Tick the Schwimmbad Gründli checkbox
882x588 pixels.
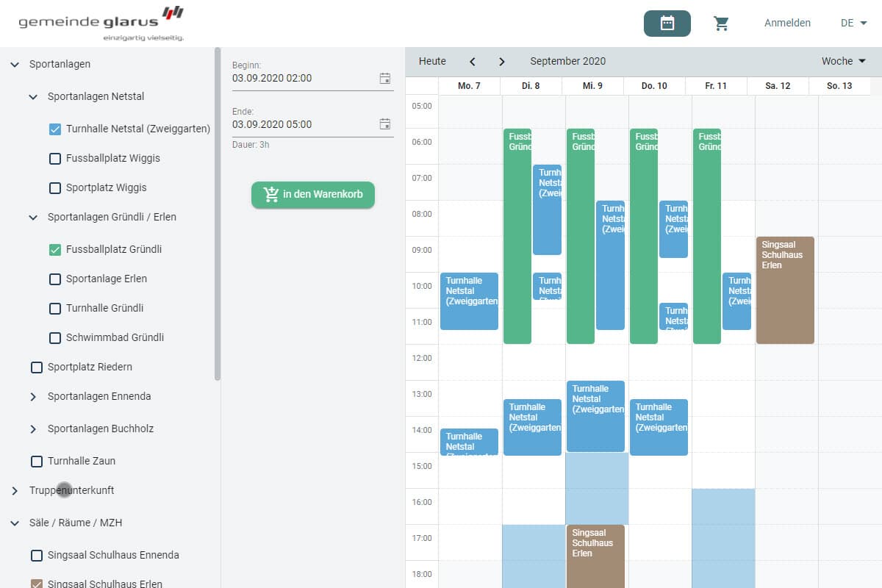click(x=55, y=338)
